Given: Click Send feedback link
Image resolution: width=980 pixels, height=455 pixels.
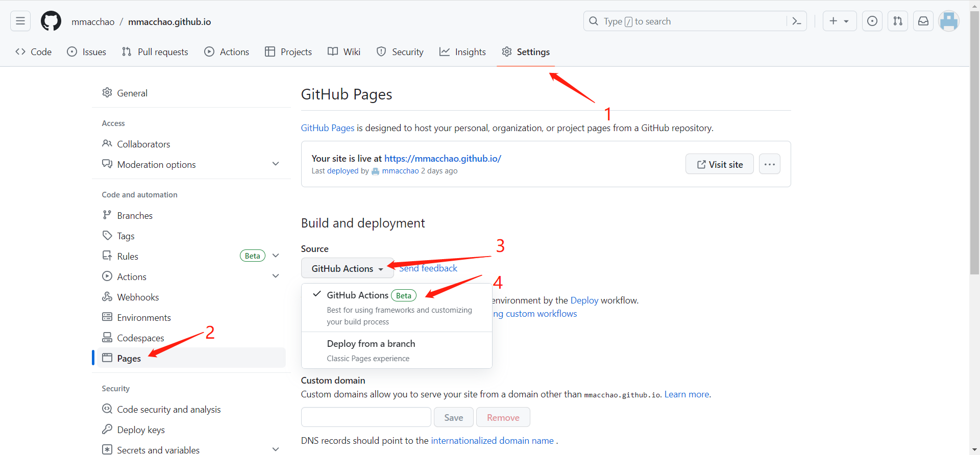Looking at the screenshot, I should click(428, 268).
